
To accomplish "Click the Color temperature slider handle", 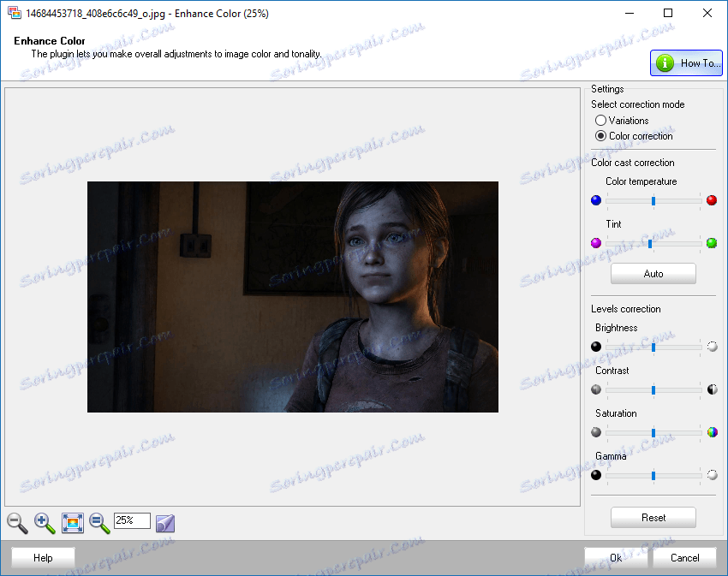I will coord(653,200).
